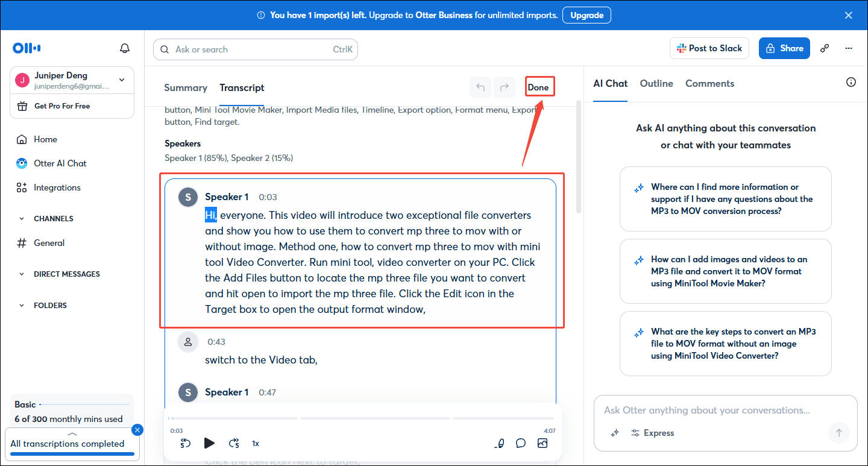Open the Outline tab
The image size is (868, 466).
pos(656,84)
